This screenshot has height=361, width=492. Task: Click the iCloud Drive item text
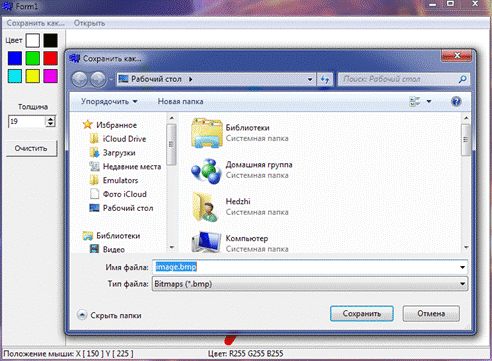(x=124, y=139)
